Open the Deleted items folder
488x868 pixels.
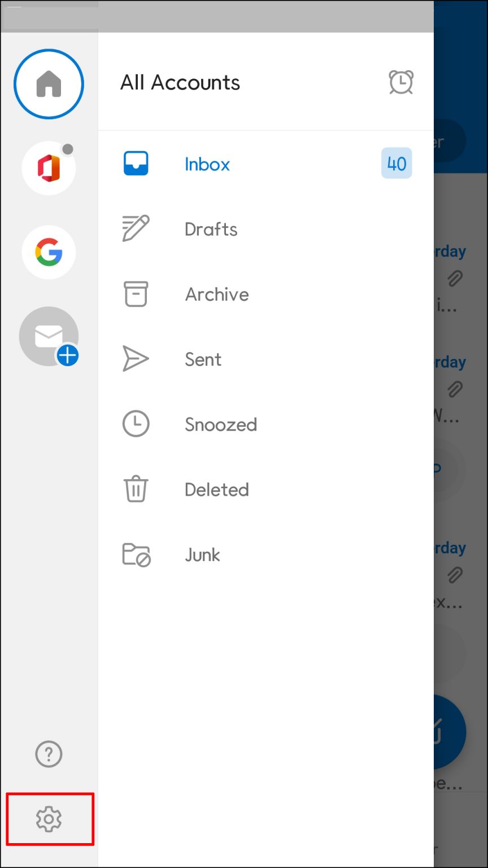click(x=216, y=489)
